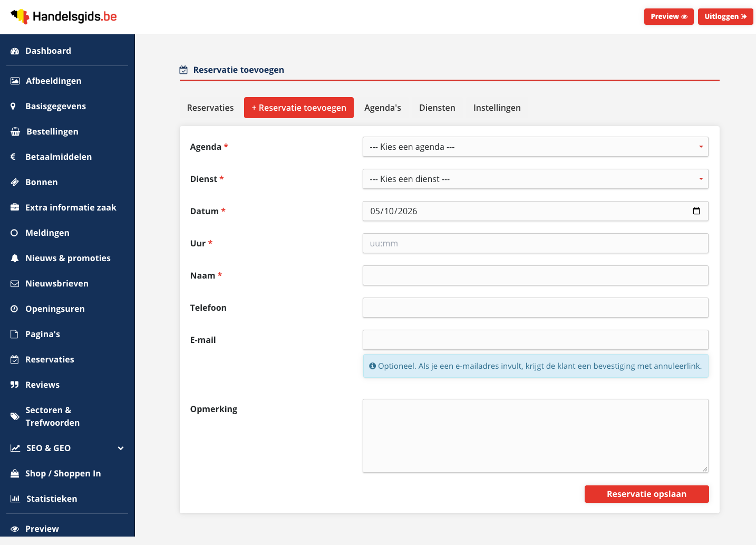
Task: Click into the Naam input field
Action: 536,275
